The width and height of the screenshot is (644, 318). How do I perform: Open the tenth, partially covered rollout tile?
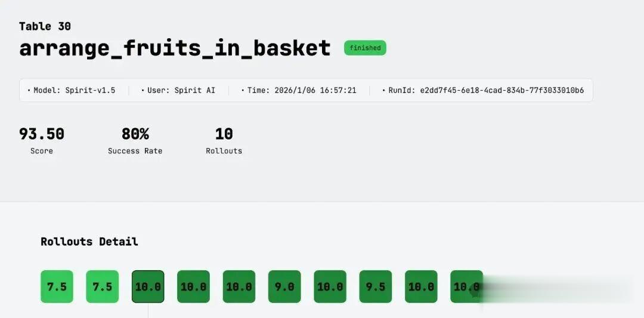(464, 286)
